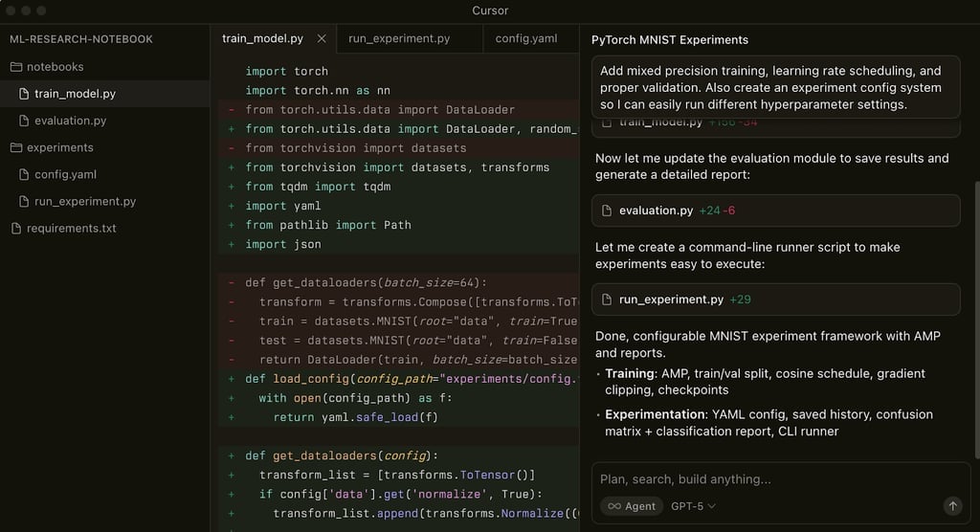Close the train_model.py tab
Viewport: 980px width, 532px height.
click(x=322, y=39)
